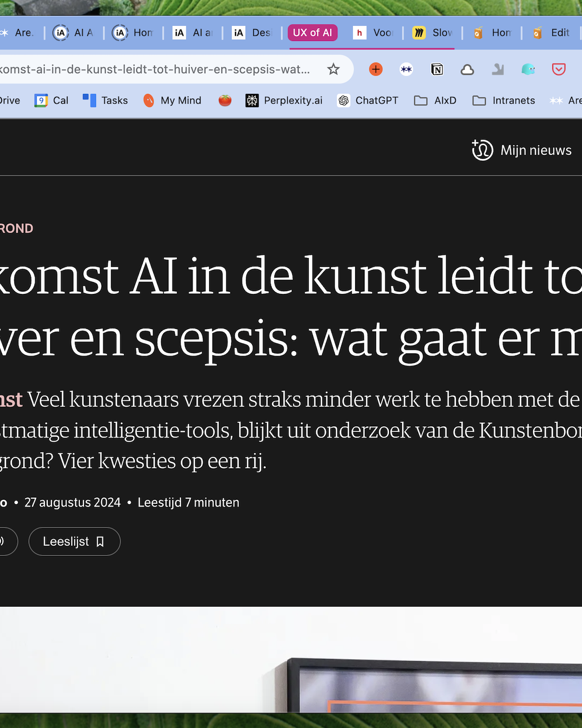582x728 pixels.
Task: Click the cloud extension icon
Action: 467,70
